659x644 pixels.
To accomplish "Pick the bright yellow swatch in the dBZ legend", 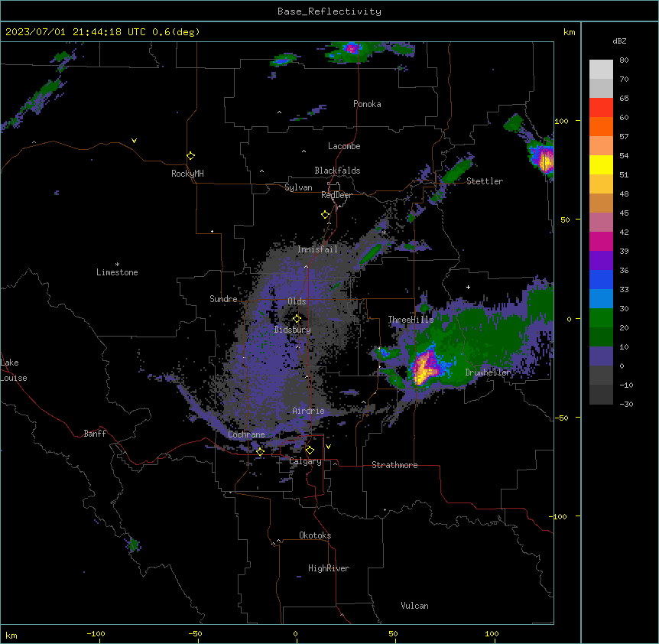I will click(x=601, y=164).
